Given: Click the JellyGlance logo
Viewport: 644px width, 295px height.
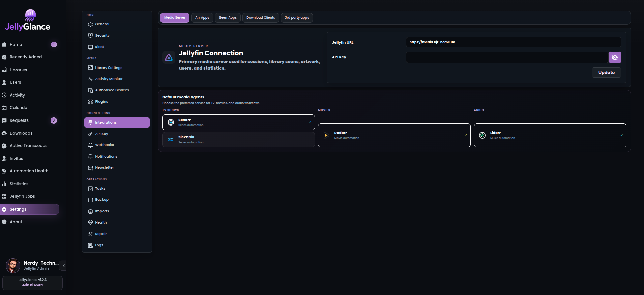Looking at the screenshot, I should pos(28,20).
